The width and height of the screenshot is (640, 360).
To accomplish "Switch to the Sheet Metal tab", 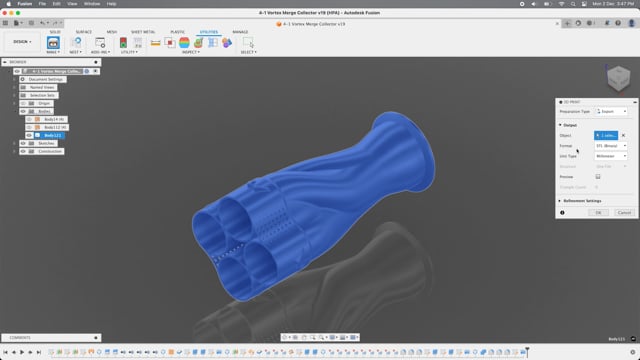I will click(x=143, y=32).
